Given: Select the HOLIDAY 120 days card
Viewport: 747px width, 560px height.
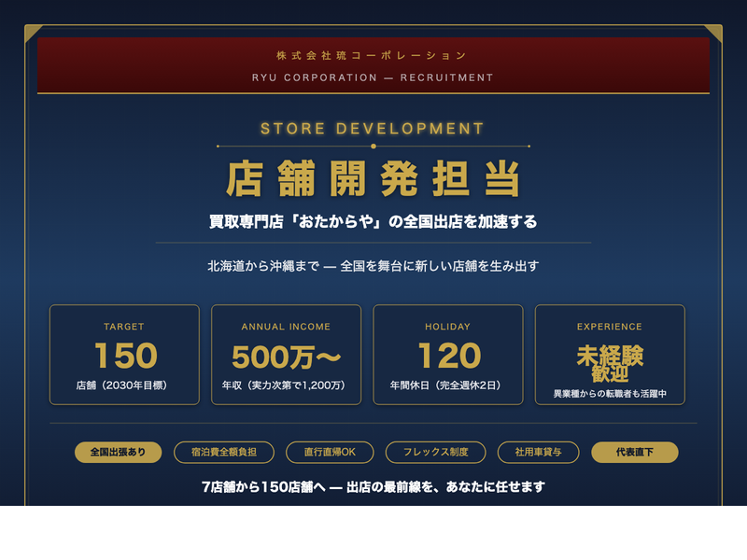Looking at the screenshot, I should tap(448, 355).
